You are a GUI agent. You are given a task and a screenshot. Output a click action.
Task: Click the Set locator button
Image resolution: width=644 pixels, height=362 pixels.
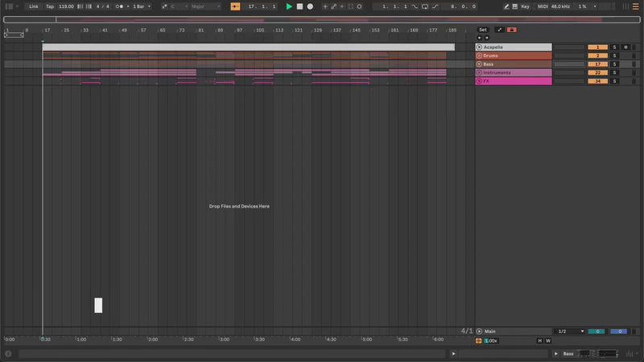pyautogui.click(x=483, y=30)
